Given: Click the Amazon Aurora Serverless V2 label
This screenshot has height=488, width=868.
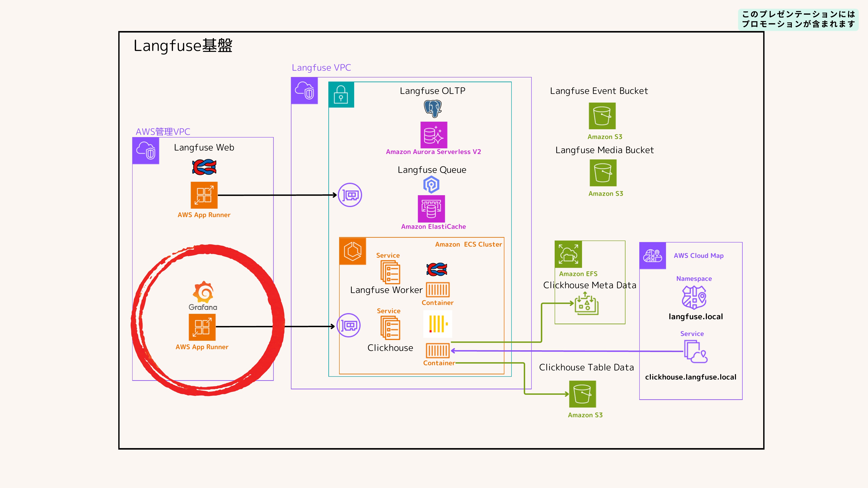Looking at the screenshot, I should [434, 152].
